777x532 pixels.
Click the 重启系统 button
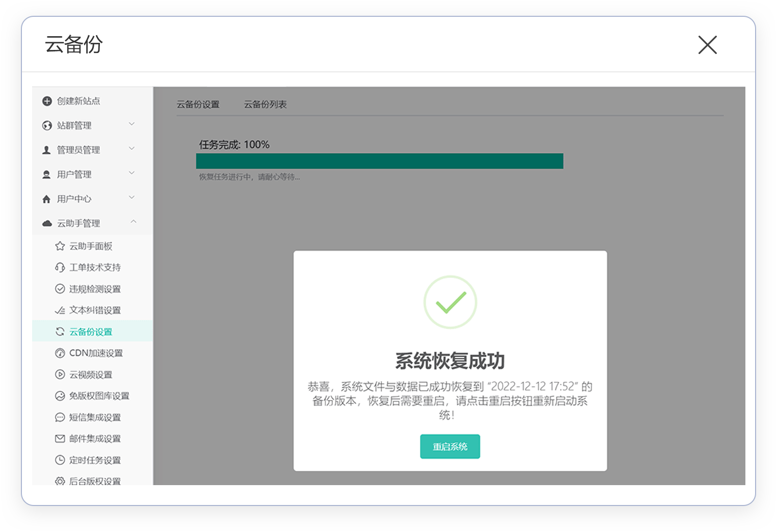(x=450, y=446)
